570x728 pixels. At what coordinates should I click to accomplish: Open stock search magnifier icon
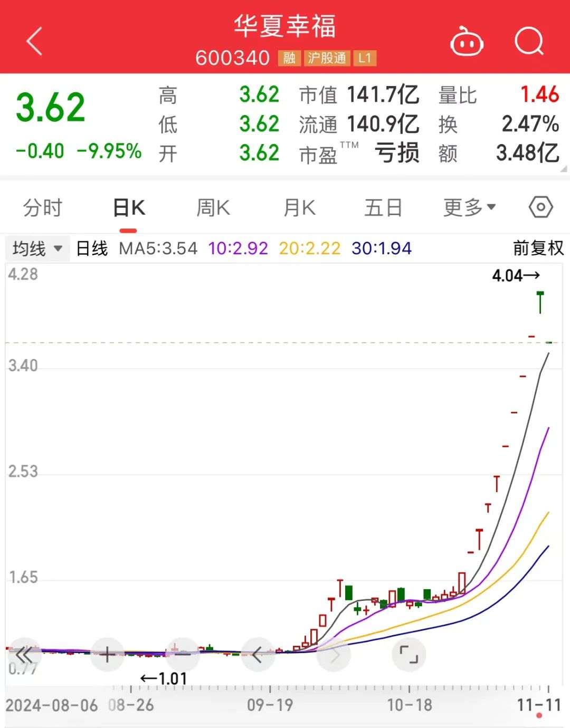[529, 42]
